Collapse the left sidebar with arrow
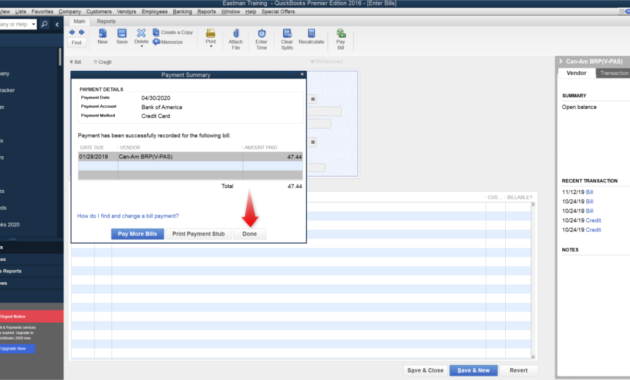 [x=57, y=25]
